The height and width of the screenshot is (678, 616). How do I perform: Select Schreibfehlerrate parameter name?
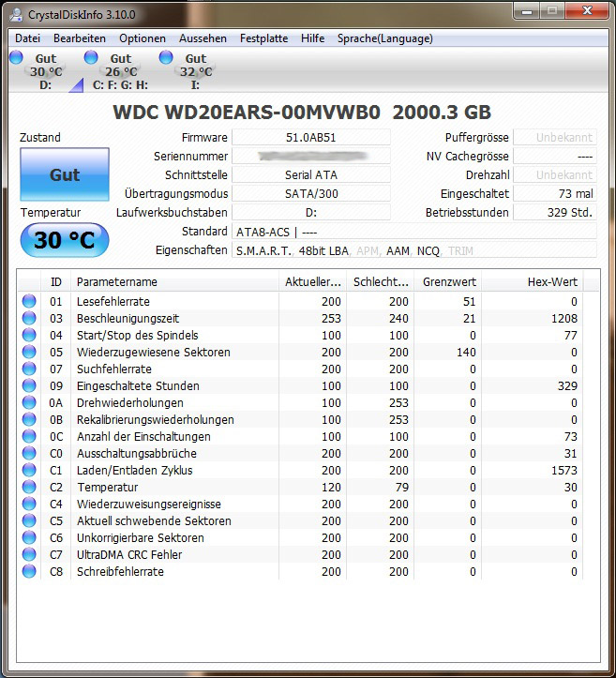[120, 571]
